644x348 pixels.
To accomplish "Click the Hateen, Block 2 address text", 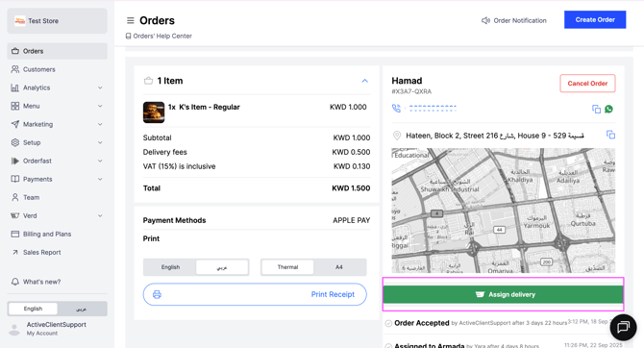I will point(494,136).
